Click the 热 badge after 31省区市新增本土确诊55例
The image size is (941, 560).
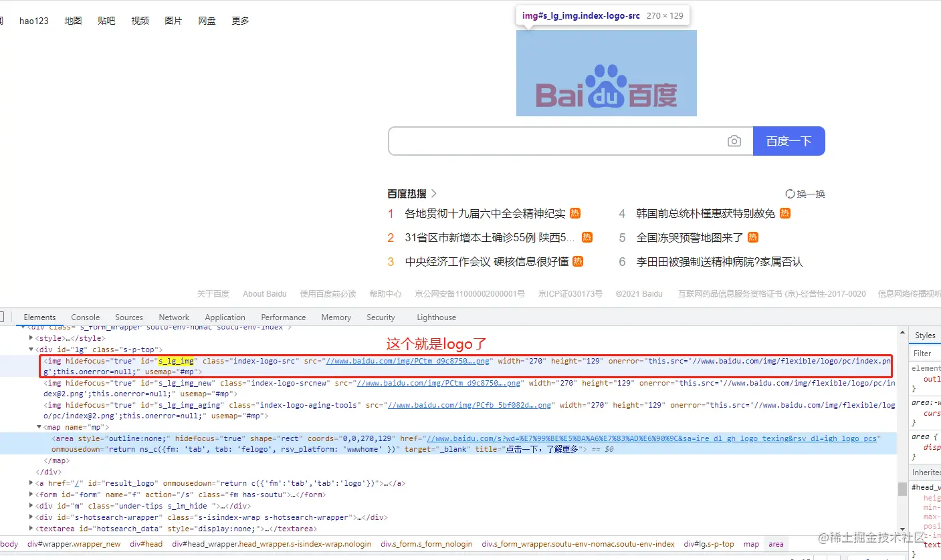click(x=587, y=237)
